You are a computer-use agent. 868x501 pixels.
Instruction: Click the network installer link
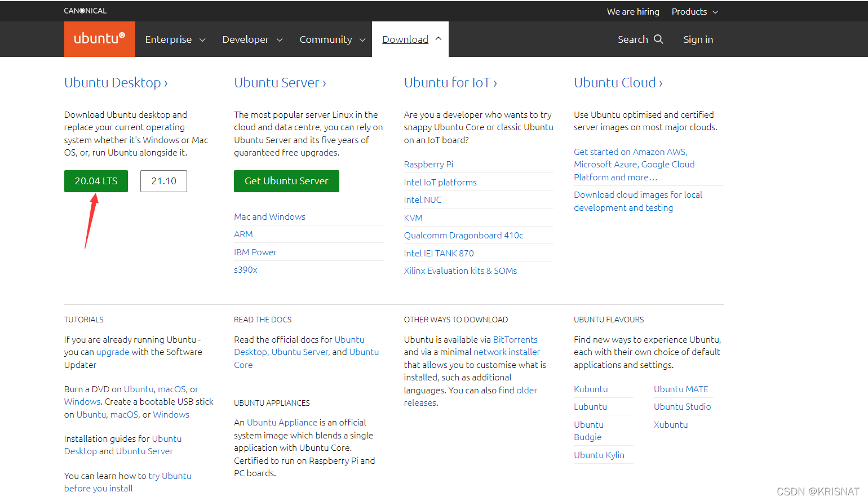tap(507, 352)
